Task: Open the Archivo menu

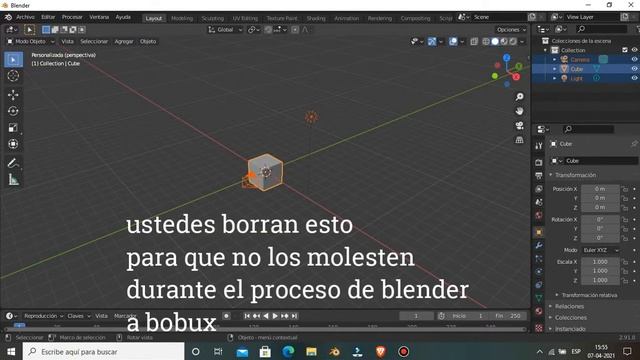Action: point(25,17)
